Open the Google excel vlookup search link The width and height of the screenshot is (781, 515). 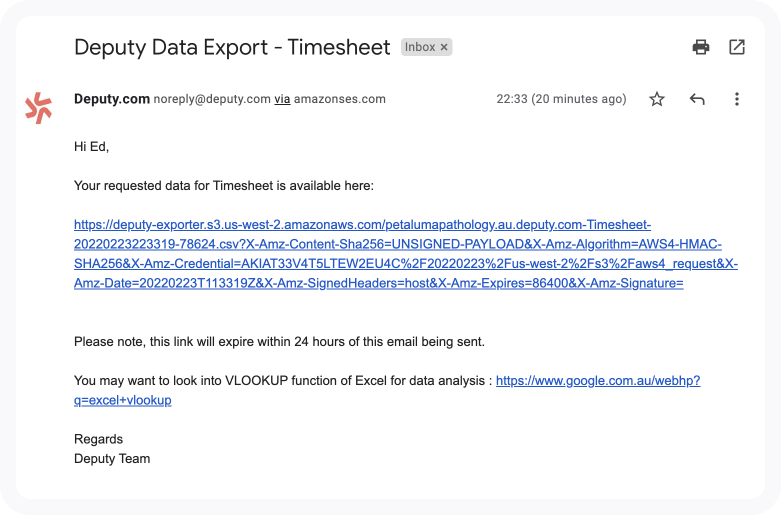point(598,381)
